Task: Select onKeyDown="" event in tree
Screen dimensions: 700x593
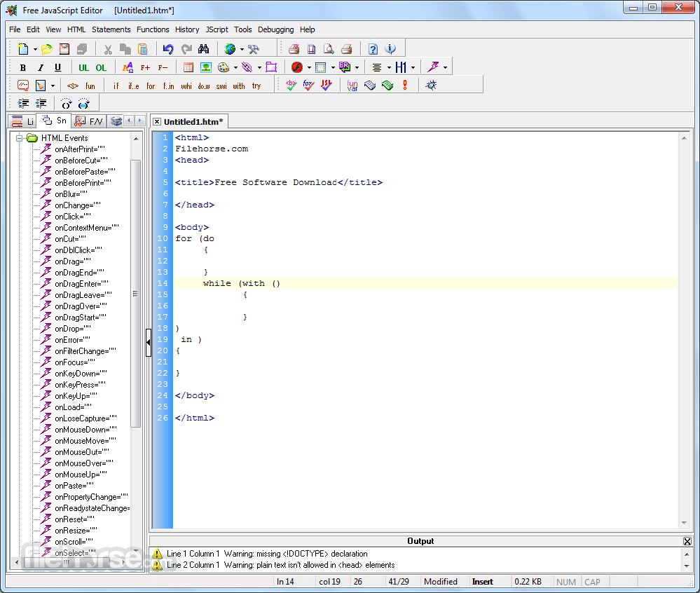Action: (x=81, y=374)
